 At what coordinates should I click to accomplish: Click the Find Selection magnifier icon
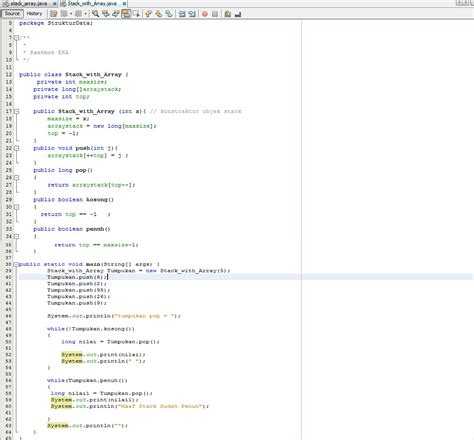click(x=95, y=14)
